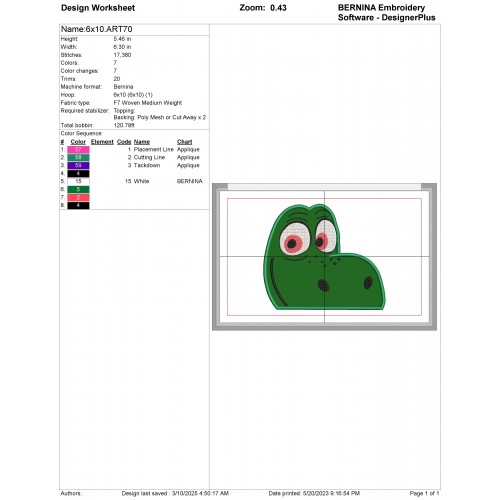Click the "Date printed" footer timestamp

point(314,493)
